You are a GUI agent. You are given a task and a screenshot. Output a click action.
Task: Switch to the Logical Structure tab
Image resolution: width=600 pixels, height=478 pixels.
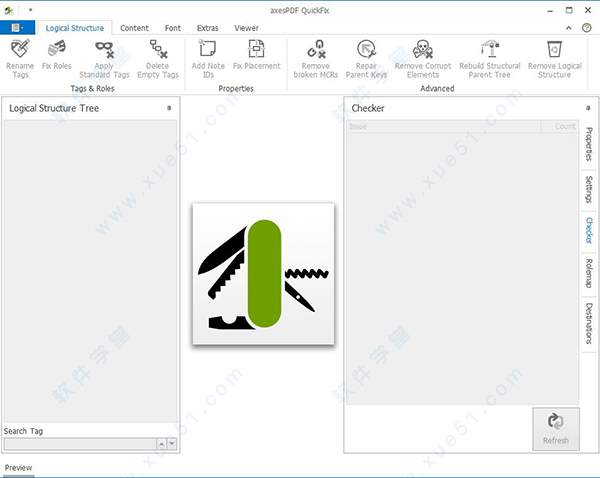(75, 28)
